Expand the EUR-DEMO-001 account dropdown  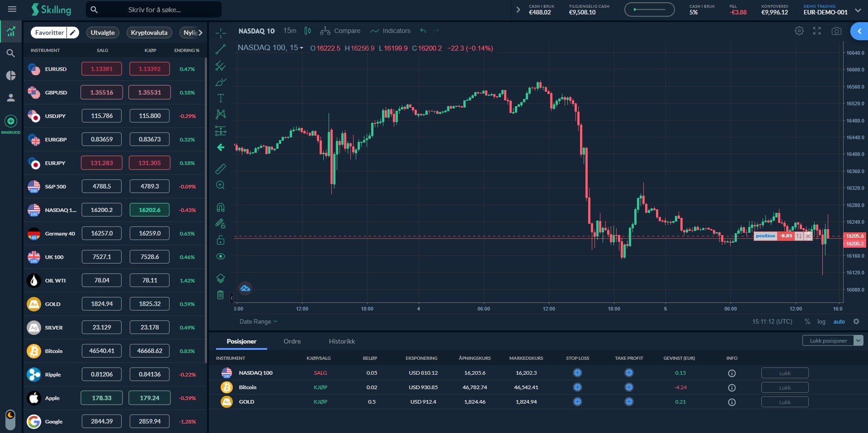click(858, 10)
